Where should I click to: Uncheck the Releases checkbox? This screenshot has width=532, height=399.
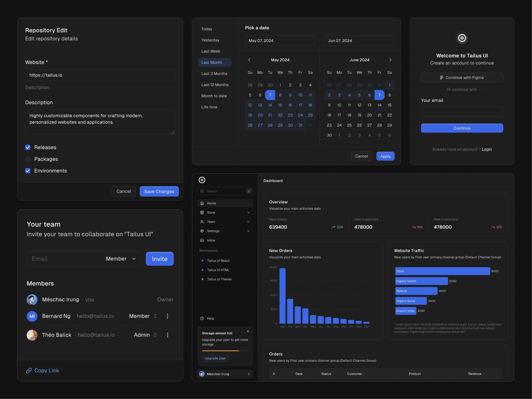[x=28, y=148]
